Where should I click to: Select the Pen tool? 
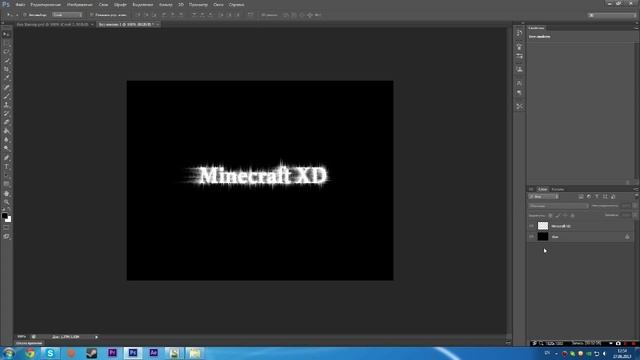(x=7, y=158)
